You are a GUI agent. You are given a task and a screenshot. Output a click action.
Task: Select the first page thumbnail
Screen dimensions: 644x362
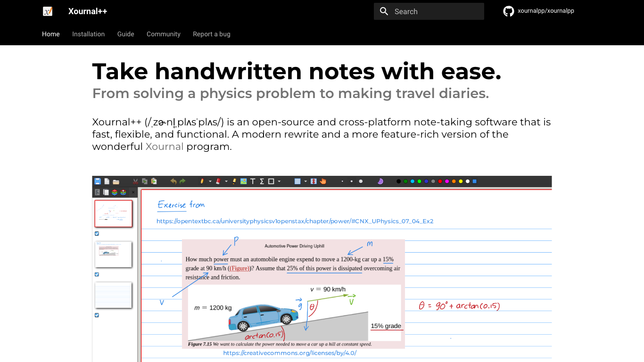pos(114,214)
